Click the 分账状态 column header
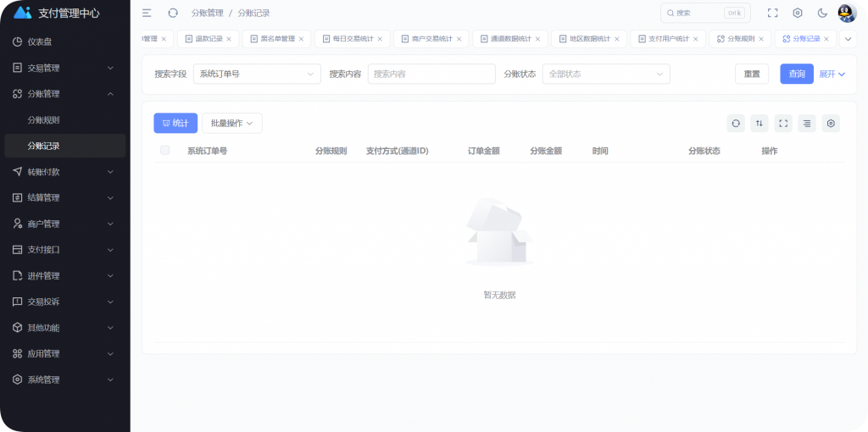This screenshot has height=432, width=868. click(x=704, y=151)
